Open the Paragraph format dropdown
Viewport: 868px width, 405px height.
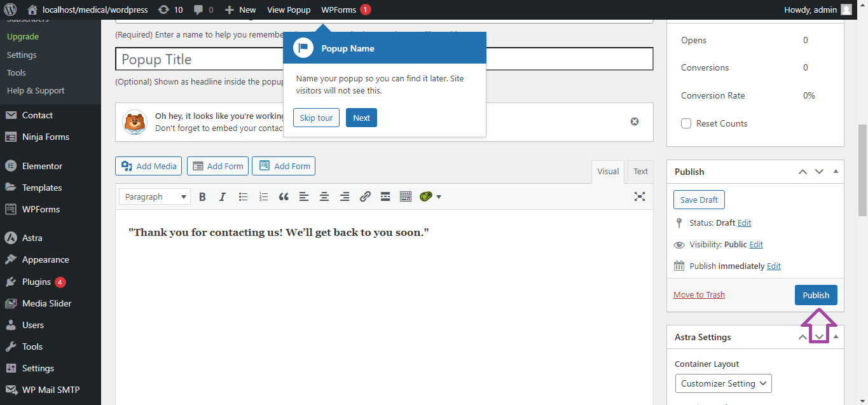click(x=155, y=197)
